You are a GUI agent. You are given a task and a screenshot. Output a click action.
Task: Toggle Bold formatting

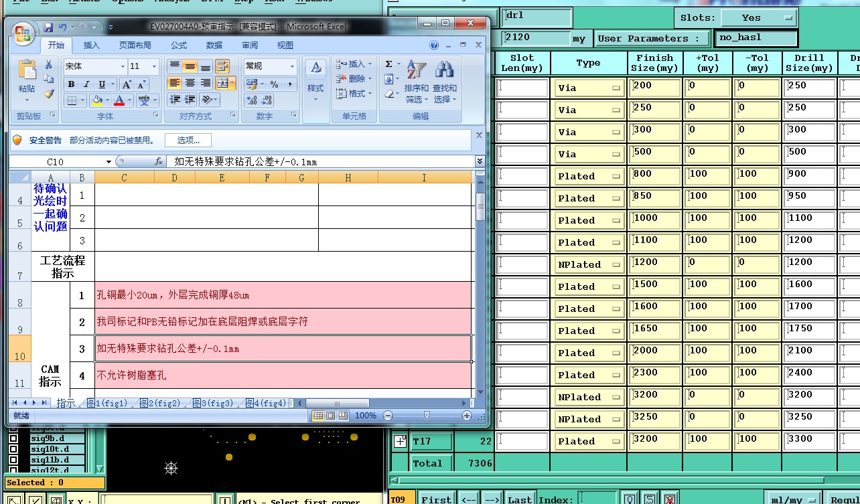click(71, 84)
